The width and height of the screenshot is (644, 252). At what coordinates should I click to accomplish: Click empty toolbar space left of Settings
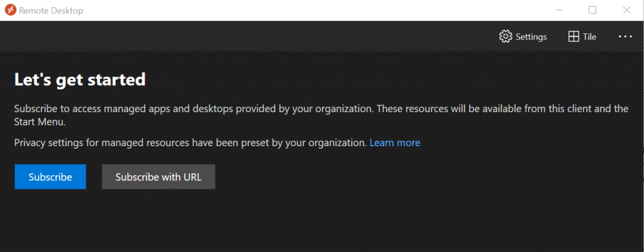point(247,37)
